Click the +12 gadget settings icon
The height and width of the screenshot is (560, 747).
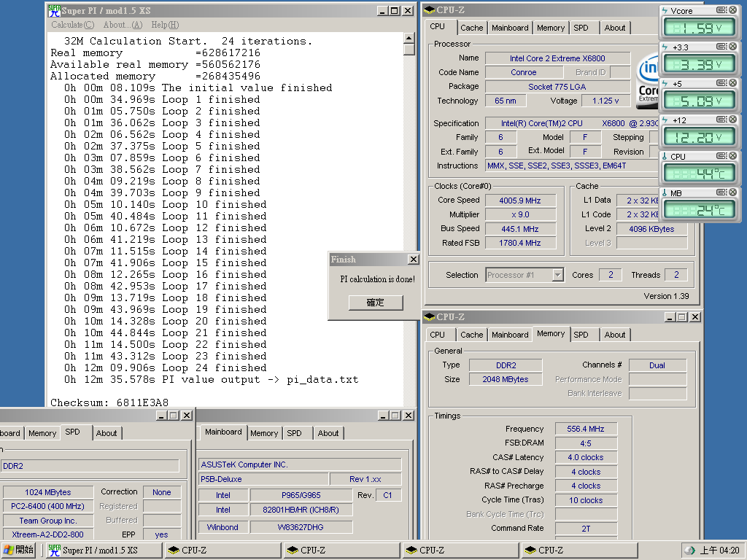pos(721,119)
